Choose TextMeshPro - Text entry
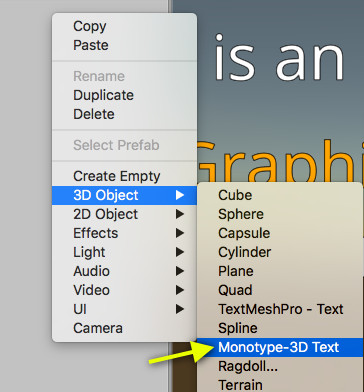364x392 pixels. pos(279,309)
